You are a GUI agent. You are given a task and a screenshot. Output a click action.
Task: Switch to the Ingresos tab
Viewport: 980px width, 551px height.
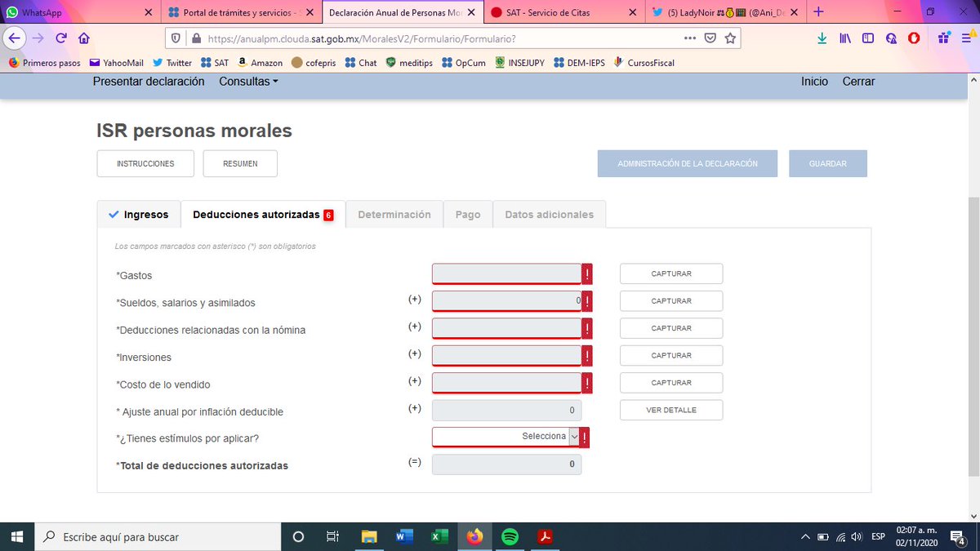tap(139, 215)
